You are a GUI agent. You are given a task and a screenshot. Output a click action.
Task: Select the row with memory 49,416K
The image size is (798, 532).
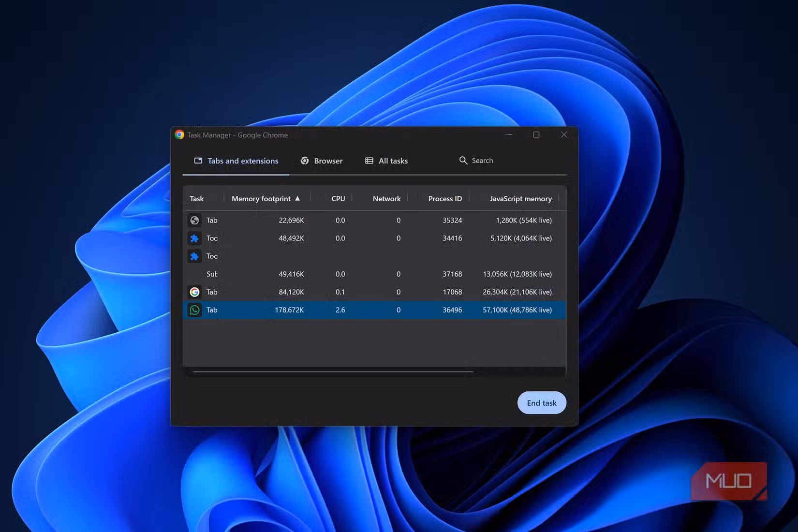[374, 274]
